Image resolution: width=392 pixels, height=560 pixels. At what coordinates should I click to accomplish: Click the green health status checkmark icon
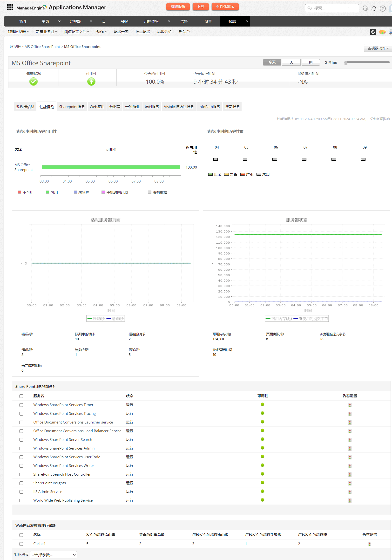click(x=34, y=82)
